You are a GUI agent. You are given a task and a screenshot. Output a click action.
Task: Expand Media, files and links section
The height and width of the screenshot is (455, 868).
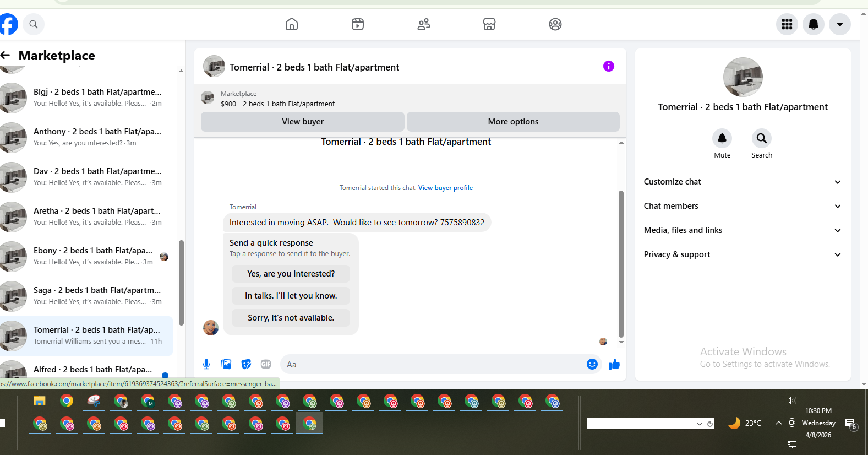(743, 230)
